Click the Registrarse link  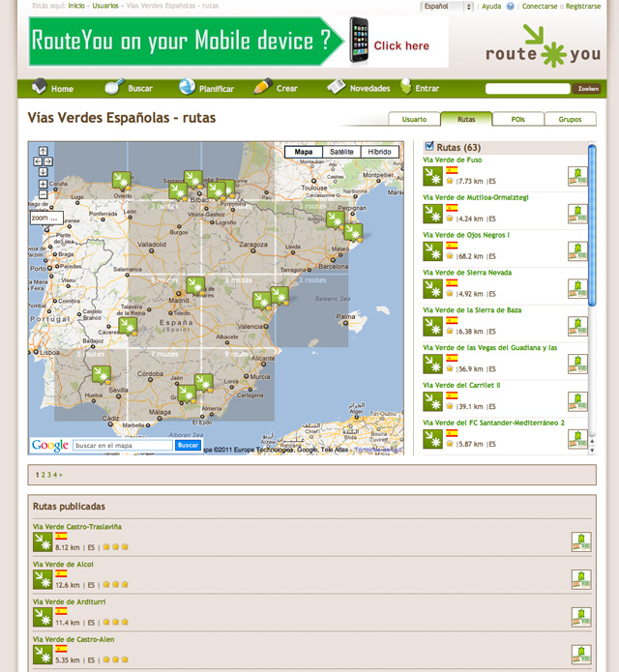coord(583,6)
